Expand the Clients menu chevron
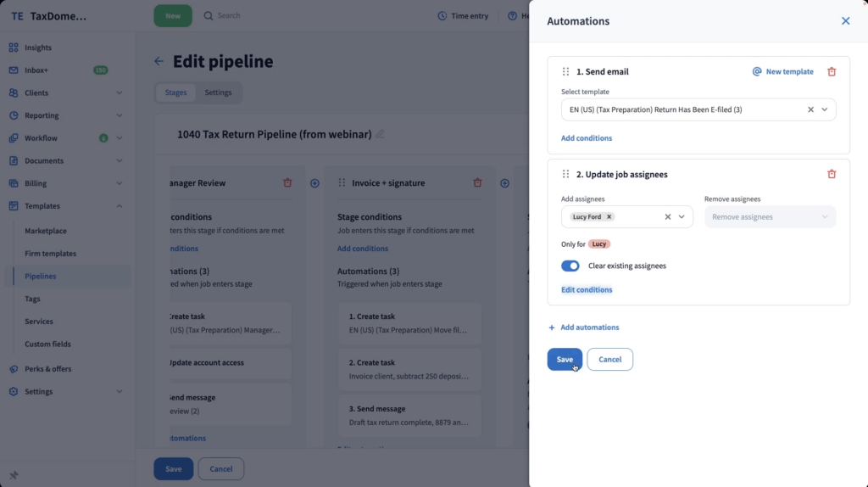Image resolution: width=868 pixels, height=487 pixels. click(x=119, y=93)
